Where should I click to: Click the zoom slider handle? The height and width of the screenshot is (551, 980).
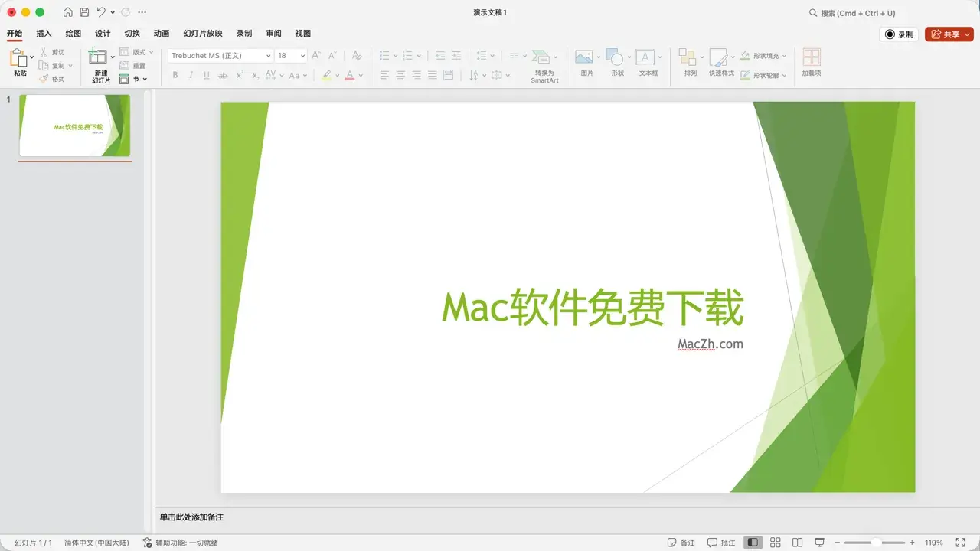pos(875,543)
